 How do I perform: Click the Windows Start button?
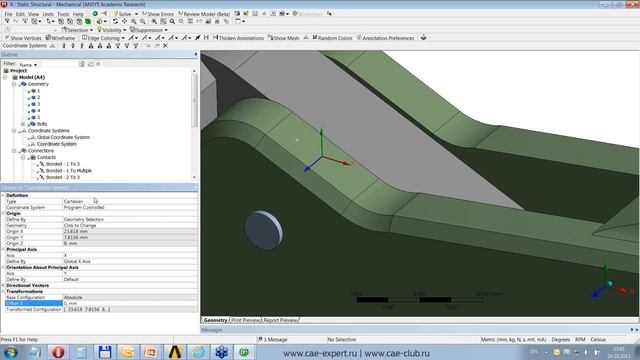(x=10, y=352)
